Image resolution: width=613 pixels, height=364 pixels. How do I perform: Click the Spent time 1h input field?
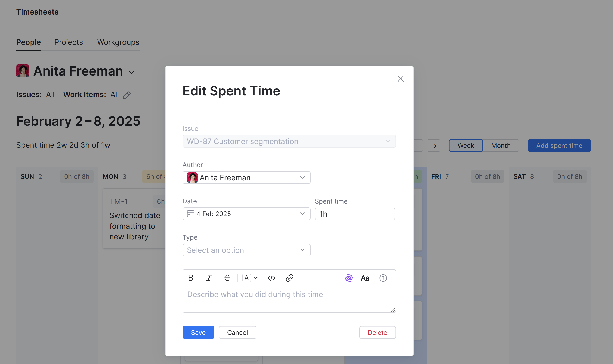point(354,214)
